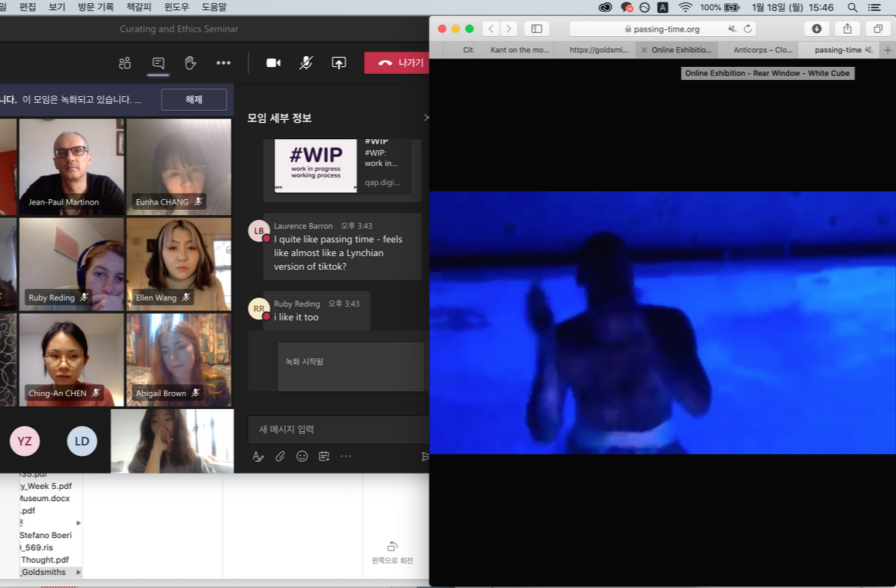Open the #WIP link preview card
The image size is (896, 588).
tap(342, 166)
